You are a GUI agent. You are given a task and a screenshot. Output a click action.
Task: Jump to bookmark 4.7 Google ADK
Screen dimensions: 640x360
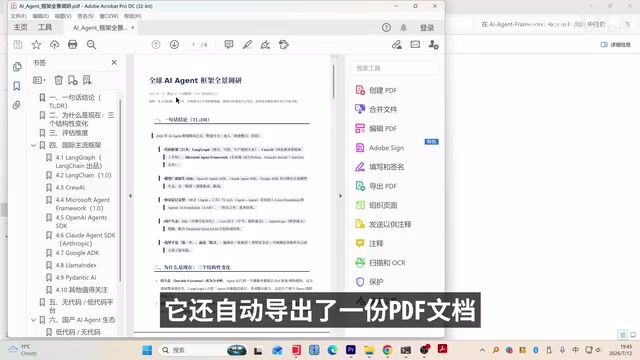click(x=77, y=253)
